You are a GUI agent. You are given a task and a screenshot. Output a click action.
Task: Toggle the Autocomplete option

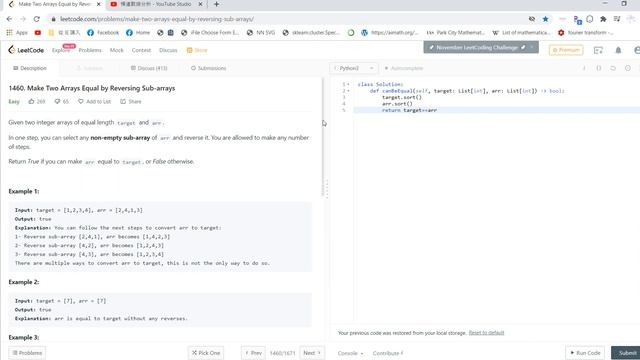404,68
